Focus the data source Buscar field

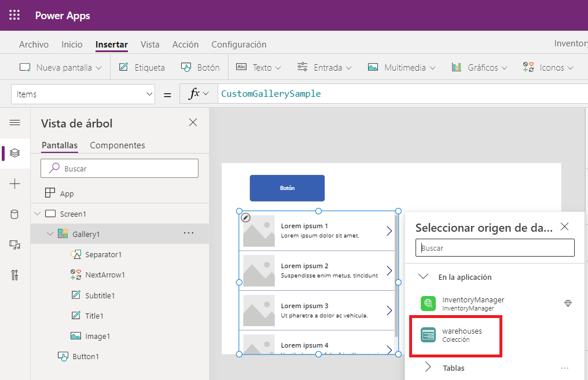click(x=495, y=248)
